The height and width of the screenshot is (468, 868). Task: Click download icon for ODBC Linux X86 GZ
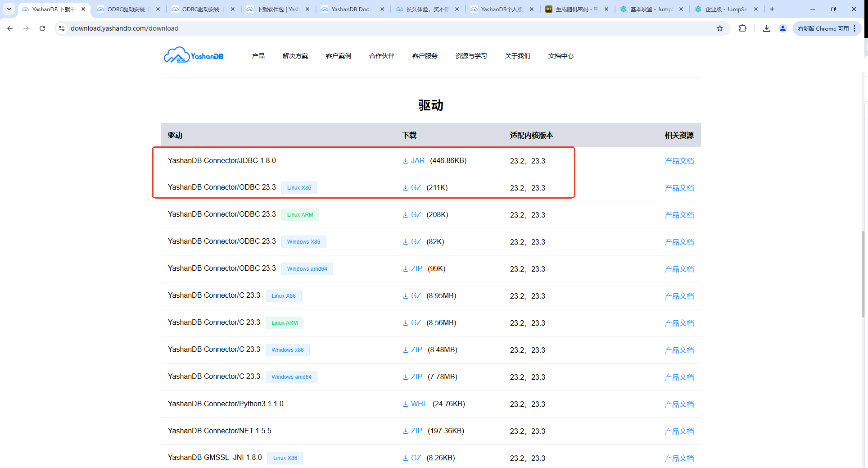click(x=405, y=188)
